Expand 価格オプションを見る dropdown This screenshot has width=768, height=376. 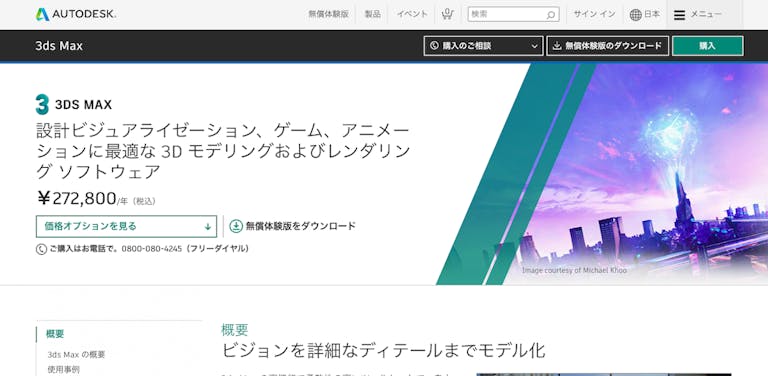(126, 226)
